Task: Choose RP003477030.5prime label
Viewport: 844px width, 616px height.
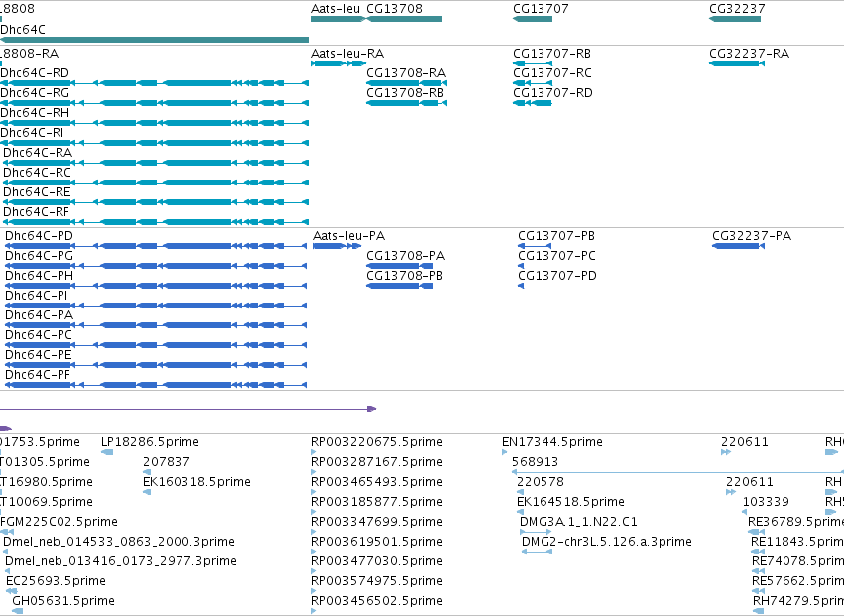Action: (377, 561)
